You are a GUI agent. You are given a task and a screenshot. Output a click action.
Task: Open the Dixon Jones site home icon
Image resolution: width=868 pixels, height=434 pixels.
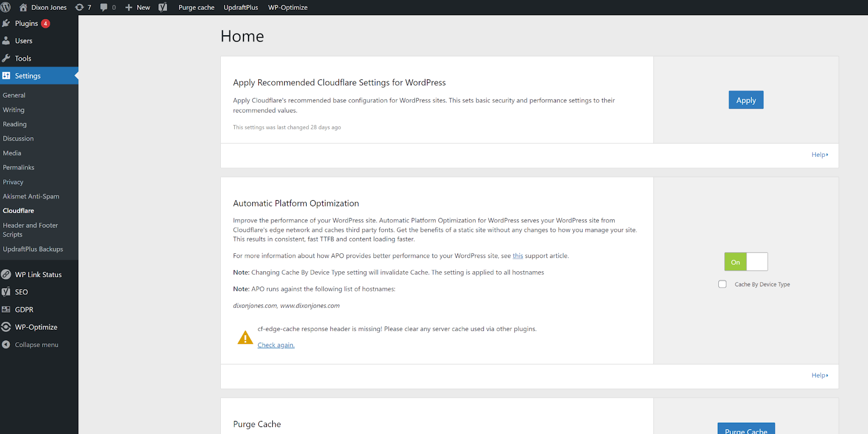[23, 8]
